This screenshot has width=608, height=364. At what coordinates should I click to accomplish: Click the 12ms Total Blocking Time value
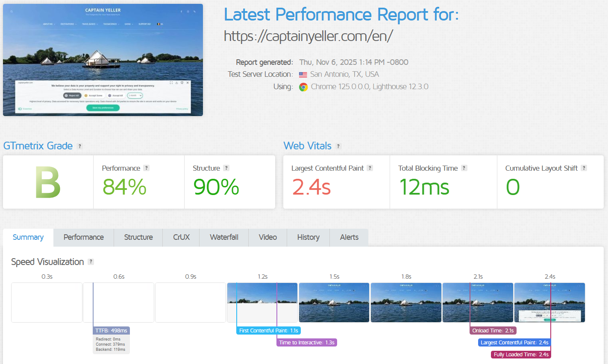pos(424,187)
